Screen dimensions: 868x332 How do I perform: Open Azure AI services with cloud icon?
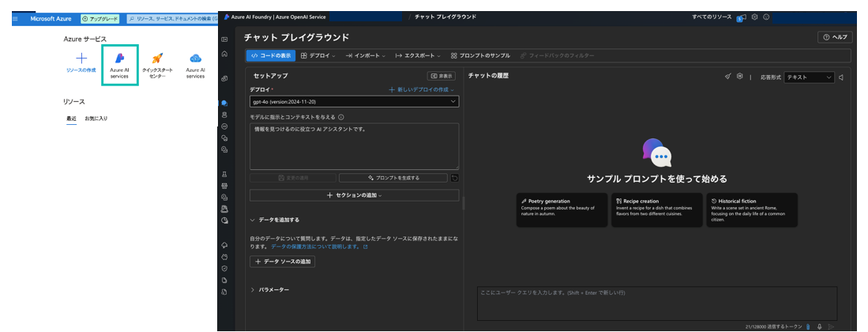[x=195, y=58]
